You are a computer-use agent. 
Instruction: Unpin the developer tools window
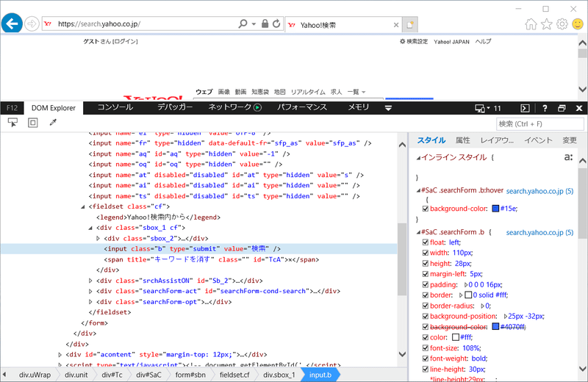(x=562, y=108)
